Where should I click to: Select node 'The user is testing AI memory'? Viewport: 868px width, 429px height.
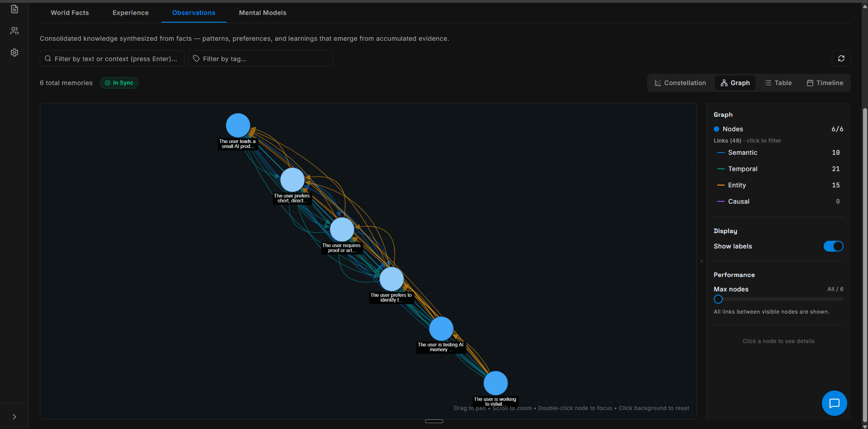point(441,329)
